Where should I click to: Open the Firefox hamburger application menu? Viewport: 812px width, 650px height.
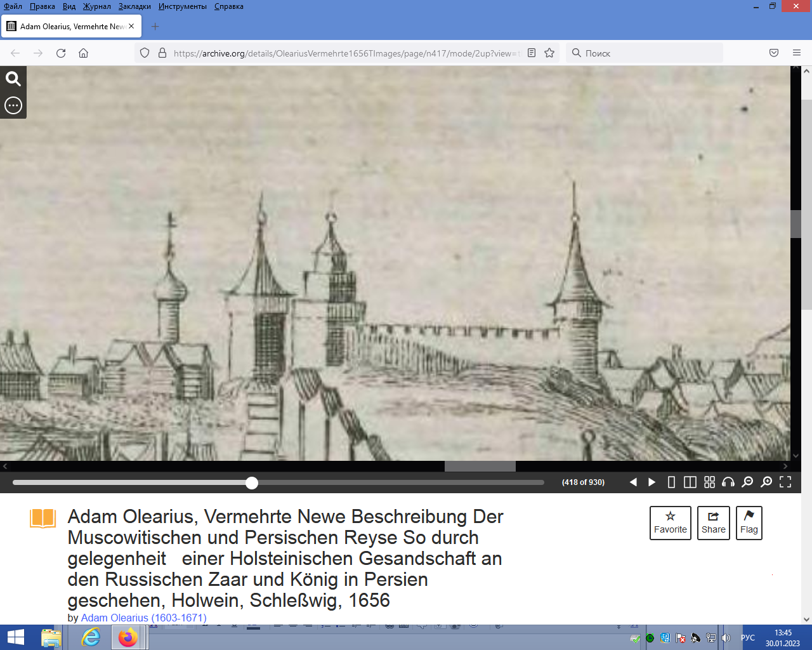coord(797,53)
